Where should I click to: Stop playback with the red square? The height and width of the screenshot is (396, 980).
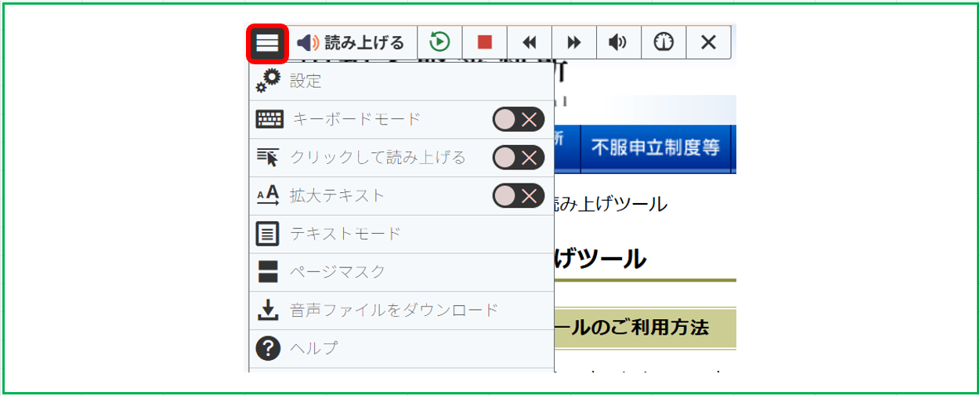pyautogui.click(x=485, y=42)
